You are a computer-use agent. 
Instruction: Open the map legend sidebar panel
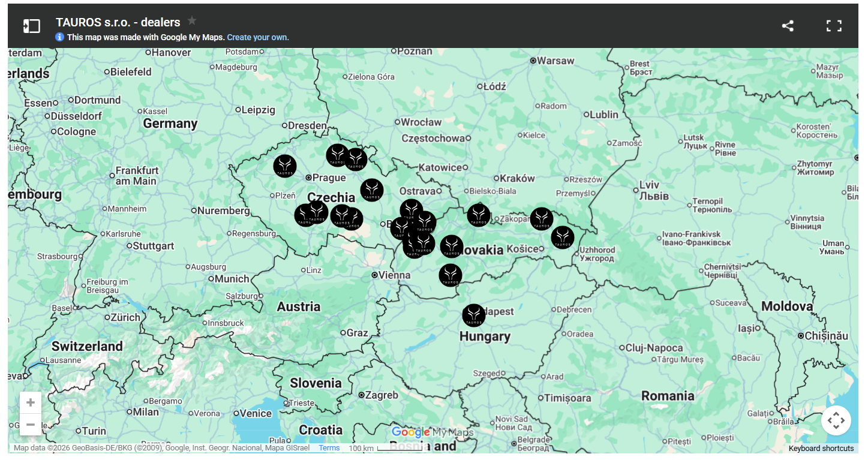[x=31, y=26]
